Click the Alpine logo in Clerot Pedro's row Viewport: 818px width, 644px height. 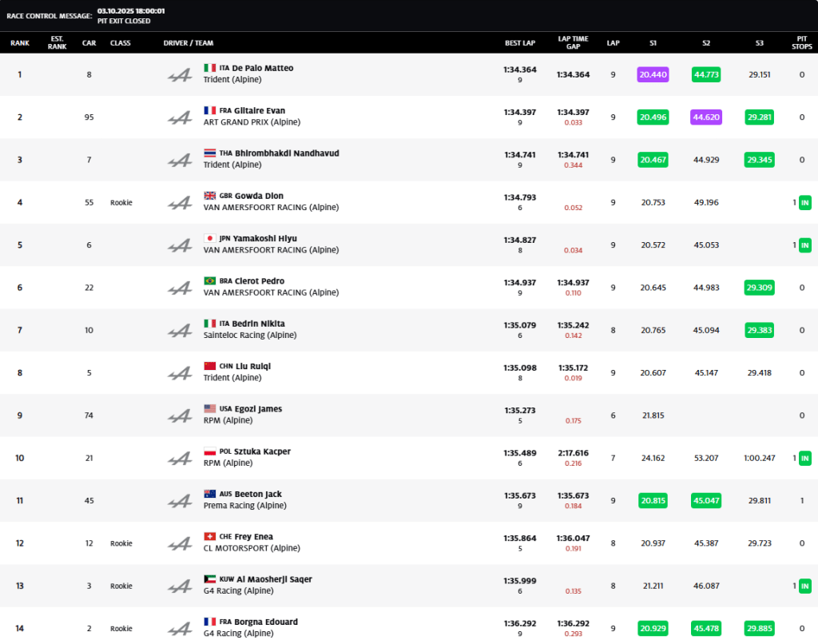[180, 288]
